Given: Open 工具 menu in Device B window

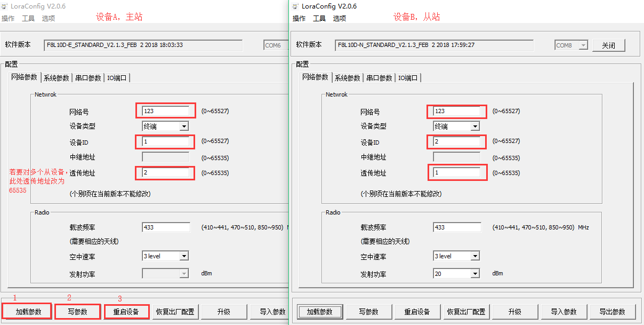Looking at the screenshot, I should pos(319,18).
